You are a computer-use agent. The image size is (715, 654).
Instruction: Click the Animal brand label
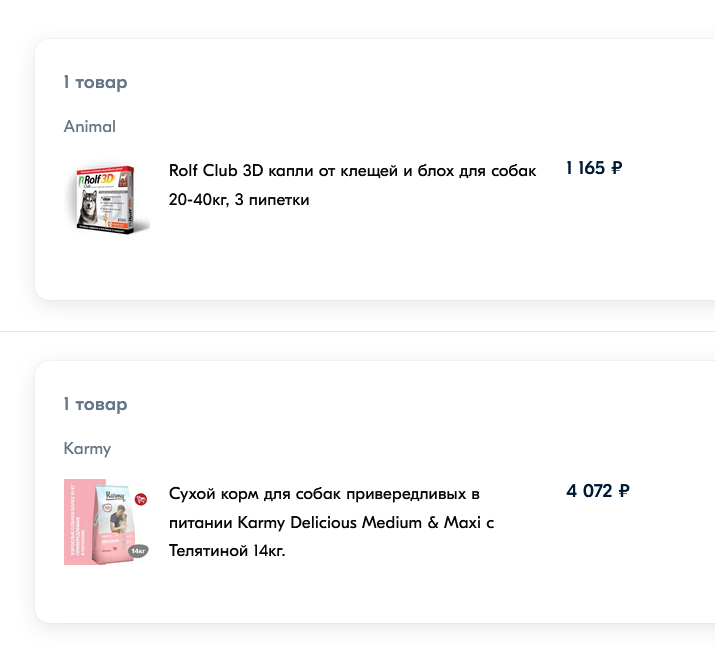[x=90, y=126]
